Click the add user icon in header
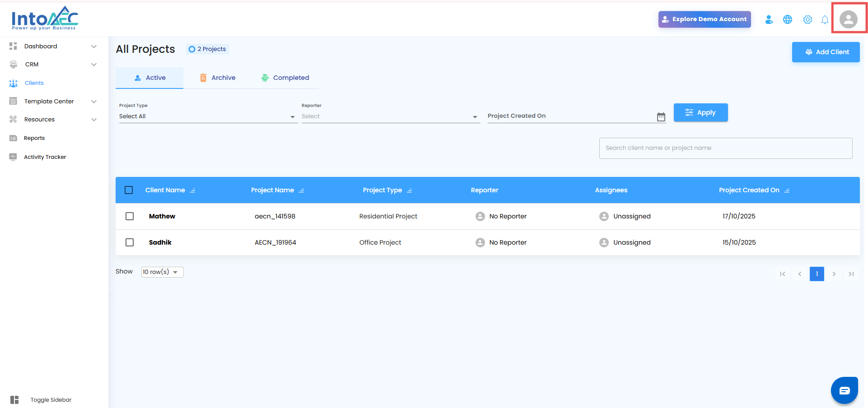Image resolution: width=868 pixels, height=408 pixels. point(769,19)
